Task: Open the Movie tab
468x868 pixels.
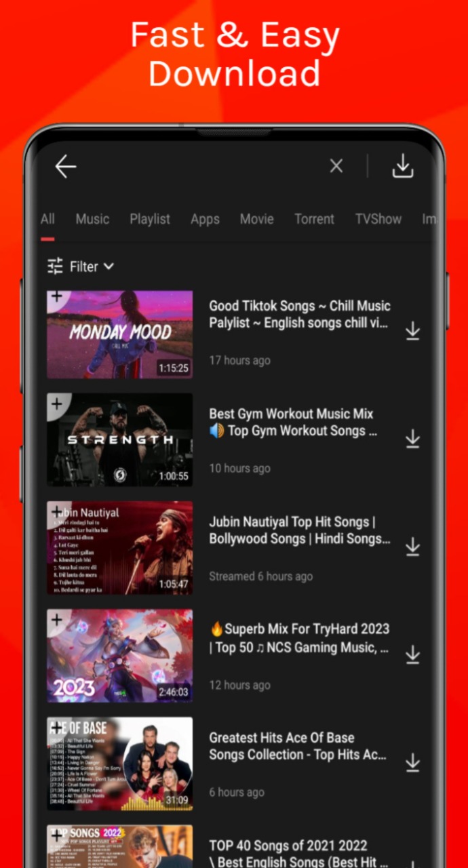Action: (x=257, y=219)
